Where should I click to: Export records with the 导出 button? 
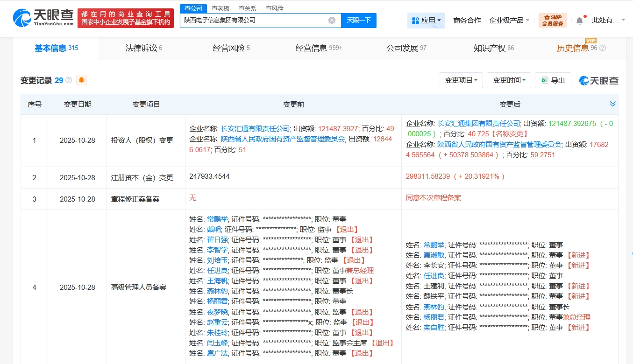553,80
